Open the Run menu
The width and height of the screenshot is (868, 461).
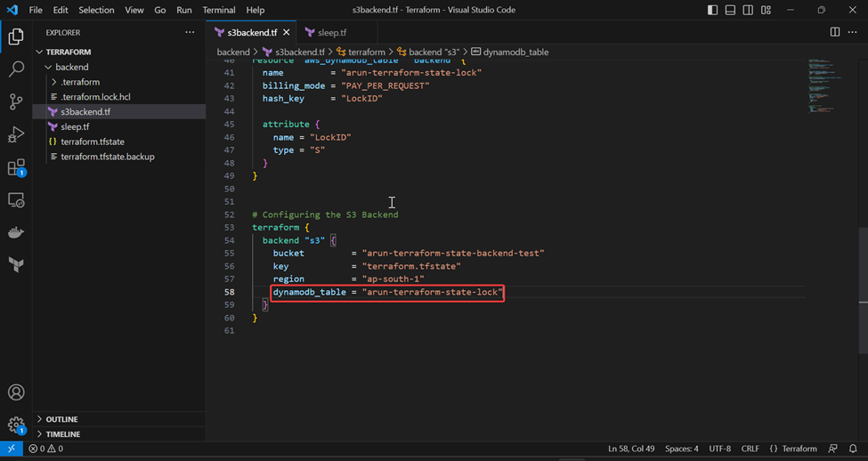point(183,10)
